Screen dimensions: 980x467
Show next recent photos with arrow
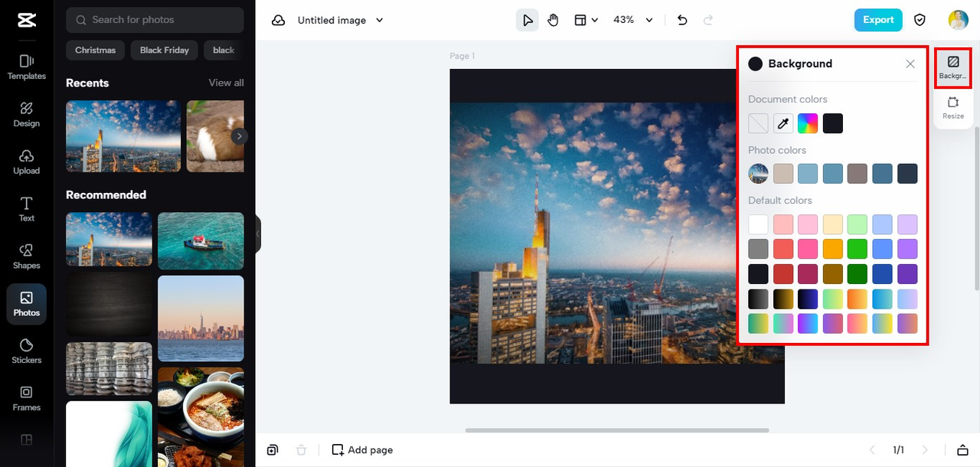(x=240, y=136)
